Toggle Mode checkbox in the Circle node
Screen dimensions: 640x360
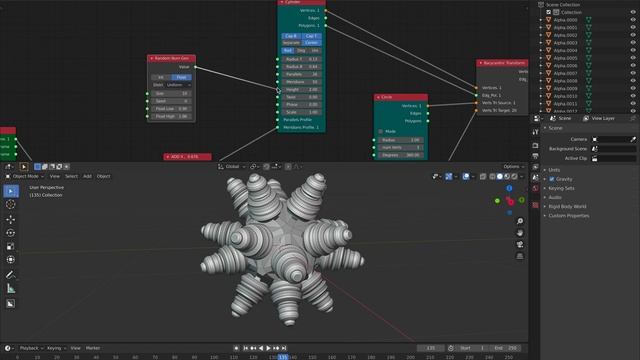380,131
